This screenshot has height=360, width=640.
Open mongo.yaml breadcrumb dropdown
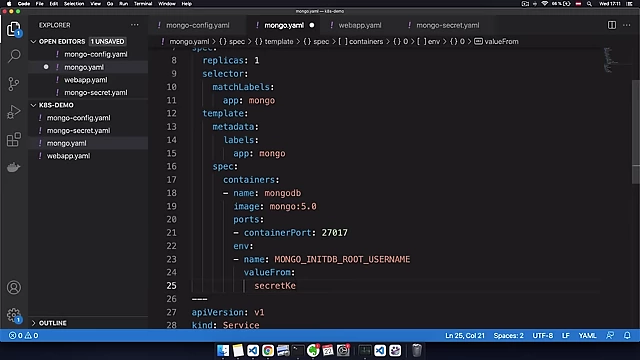click(x=189, y=42)
